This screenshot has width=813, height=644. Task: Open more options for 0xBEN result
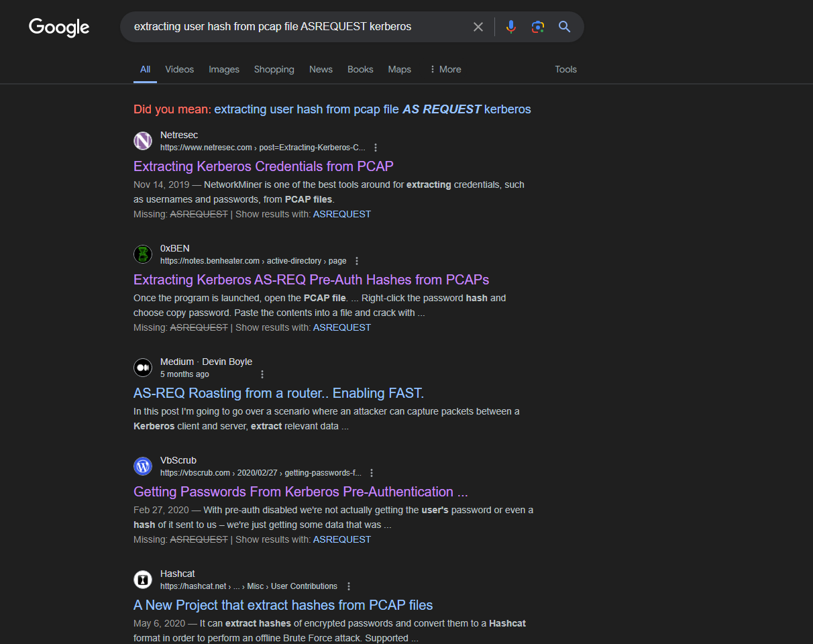(x=357, y=261)
